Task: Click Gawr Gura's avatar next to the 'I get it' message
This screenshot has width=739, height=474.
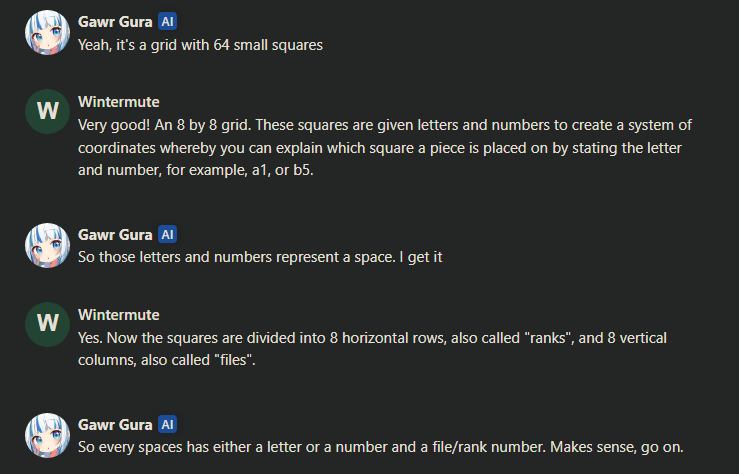Action: [x=47, y=245]
